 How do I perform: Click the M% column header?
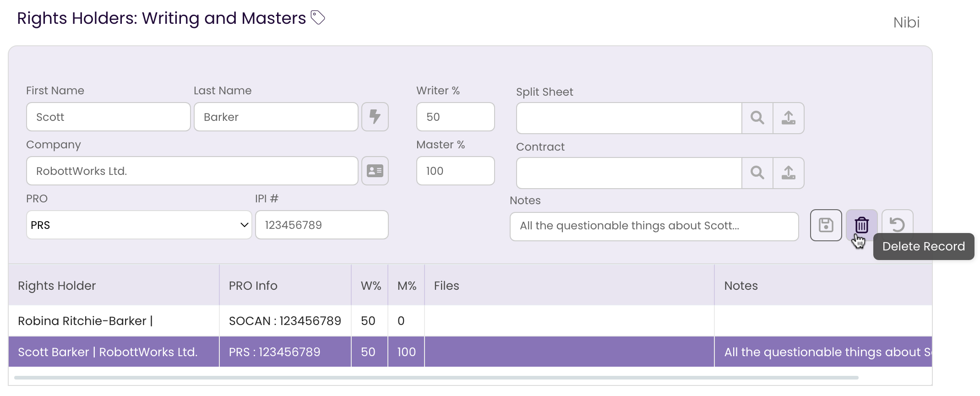pyautogui.click(x=407, y=286)
